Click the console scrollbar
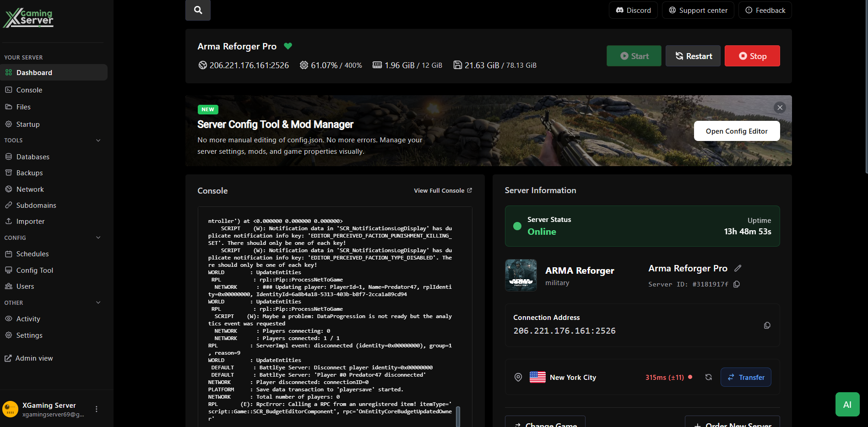 (459, 414)
